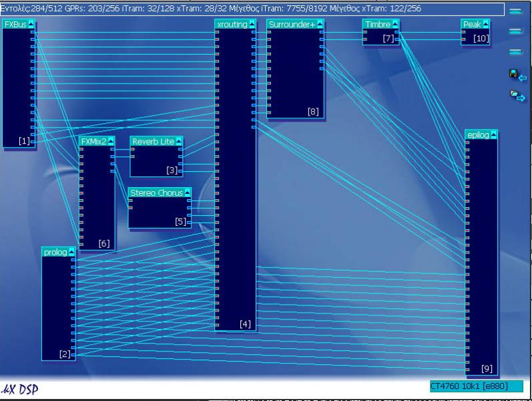Click the 'Μέγεθος iTram: 7755/8192' status text

click(278, 9)
